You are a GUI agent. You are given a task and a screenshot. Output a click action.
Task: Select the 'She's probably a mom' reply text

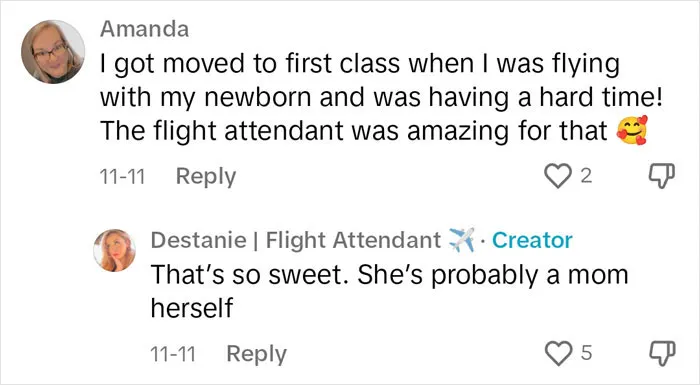(389, 291)
